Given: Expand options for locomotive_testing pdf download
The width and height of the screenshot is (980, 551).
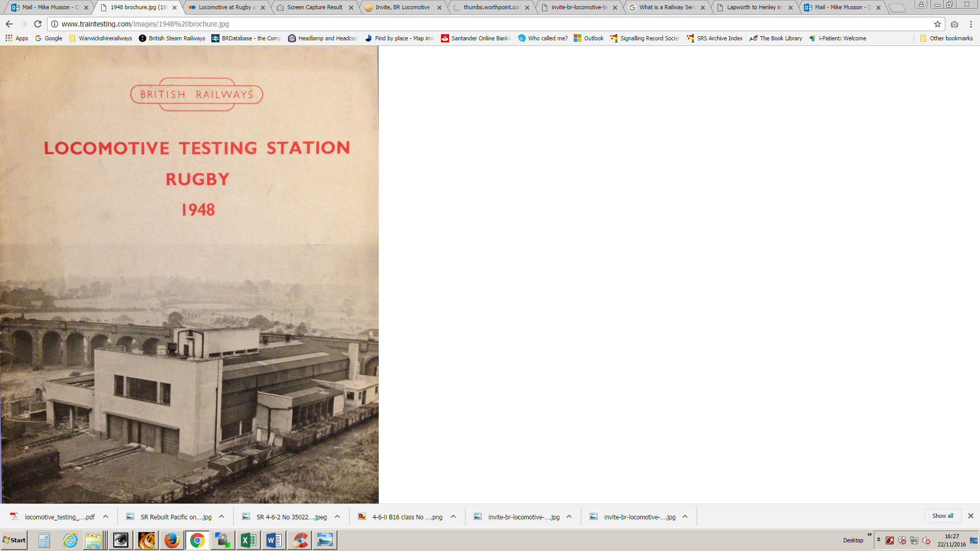Looking at the screenshot, I should point(106,517).
